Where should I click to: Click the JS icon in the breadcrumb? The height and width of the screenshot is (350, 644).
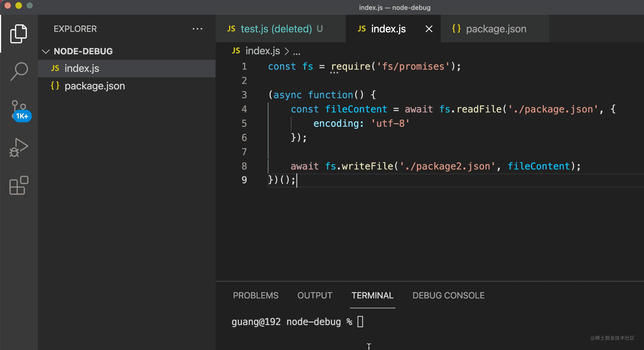(x=236, y=51)
